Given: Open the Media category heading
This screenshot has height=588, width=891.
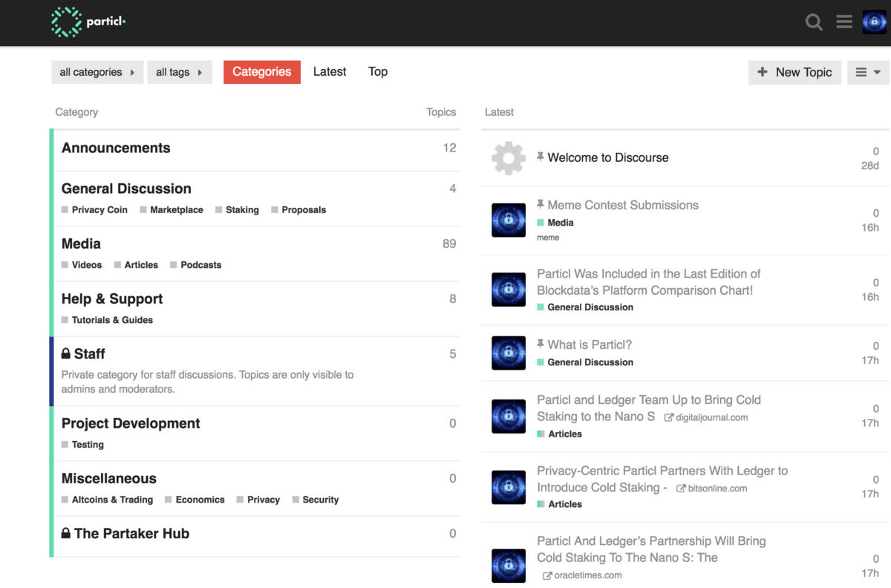Looking at the screenshot, I should (81, 244).
